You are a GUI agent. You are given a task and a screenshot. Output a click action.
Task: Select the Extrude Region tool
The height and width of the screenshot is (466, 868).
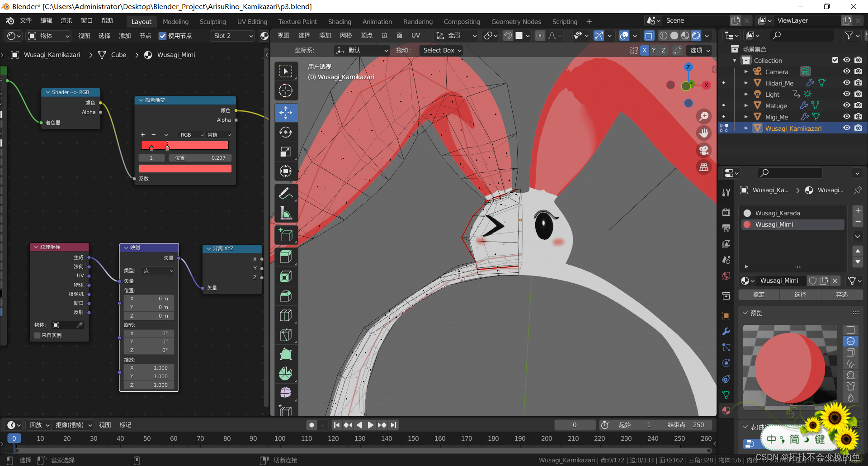coord(286,257)
